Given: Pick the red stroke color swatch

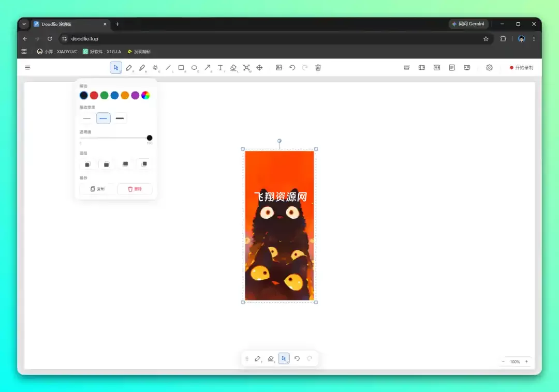Looking at the screenshot, I should (94, 96).
